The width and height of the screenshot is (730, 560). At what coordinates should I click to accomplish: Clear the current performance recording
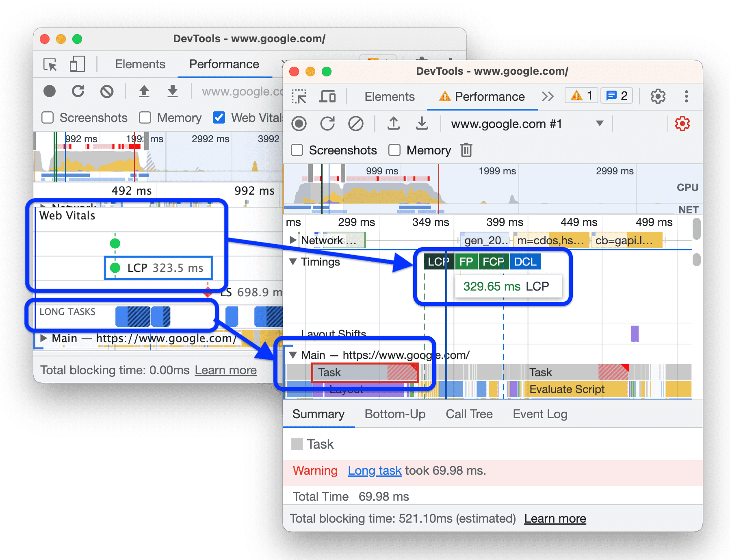[357, 124]
